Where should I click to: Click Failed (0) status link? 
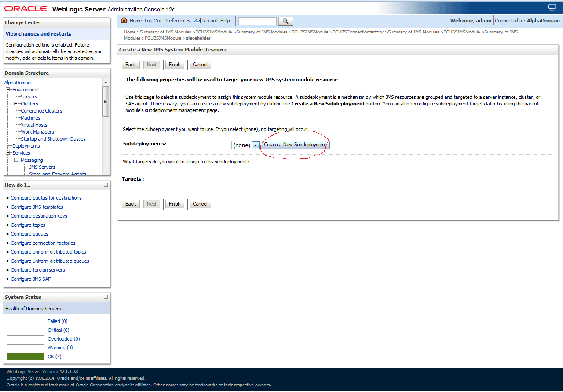58,321
